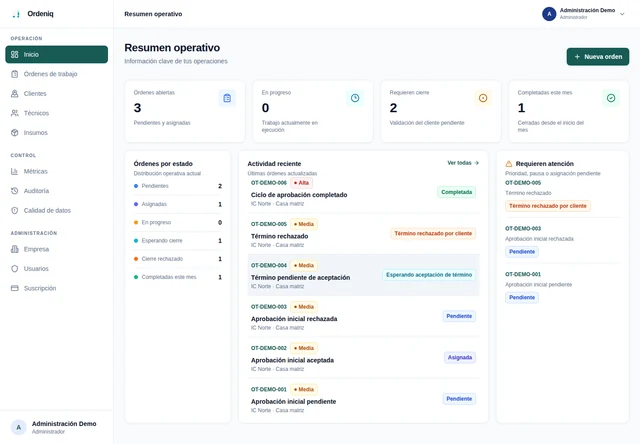640x444 pixels.
Task: Click the blue Pendientes status dot
Action: click(136, 186)
